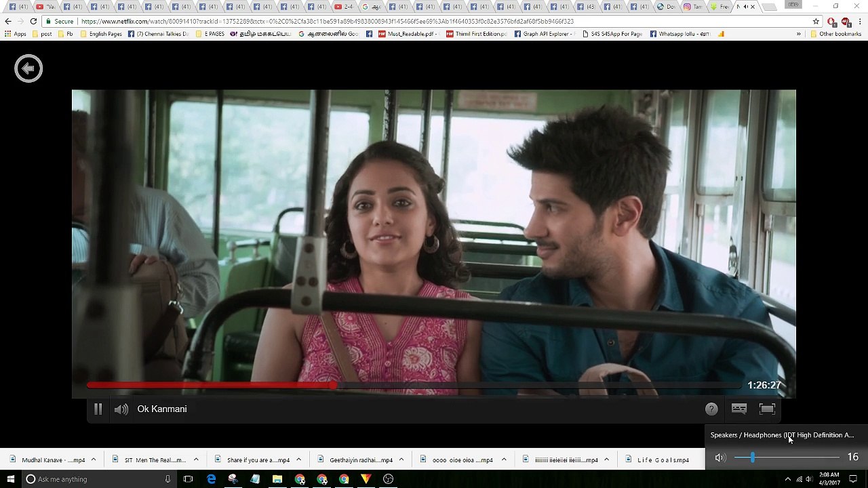Open downloaded file 'oooo oioe oioa'
The image size is (868, 488).
pos(456,460)
